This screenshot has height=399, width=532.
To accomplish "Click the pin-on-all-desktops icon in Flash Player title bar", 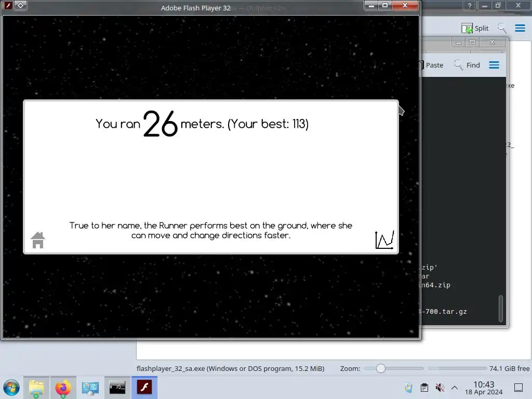I will 20,5.
